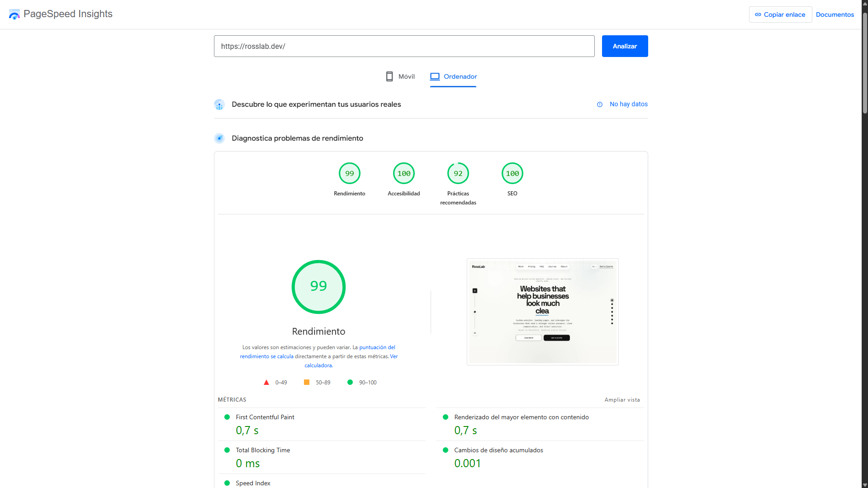The image size is (868, 488).
Task: Select the Accesibilidad score gauge showing 100
Action: tap(403, 173)
